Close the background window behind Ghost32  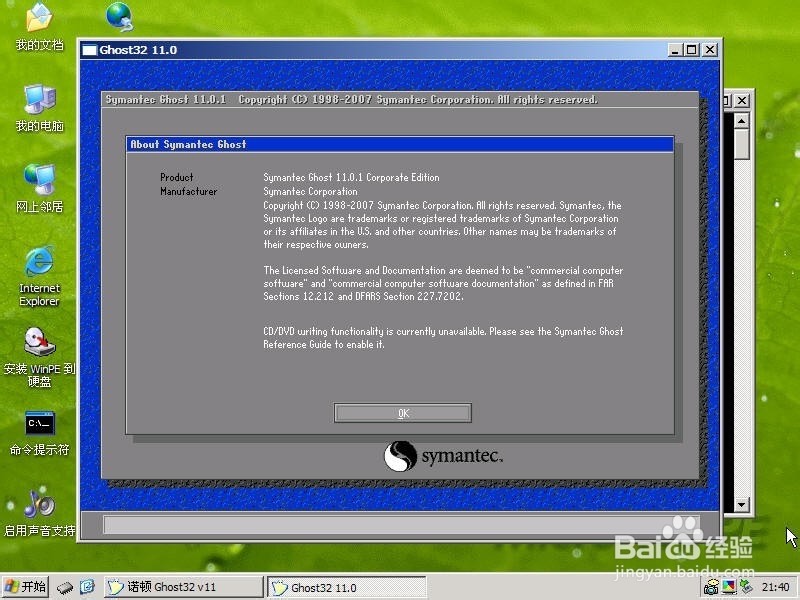tap(742, 101)
